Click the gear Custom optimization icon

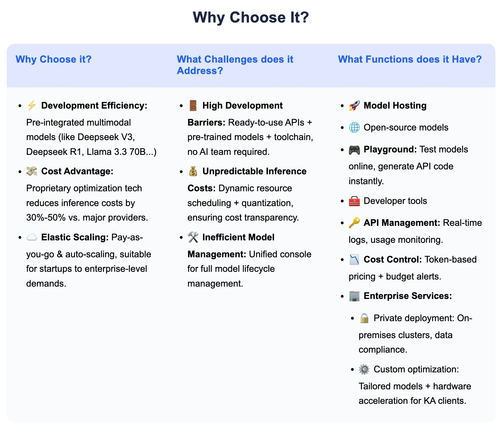(364, 369)
